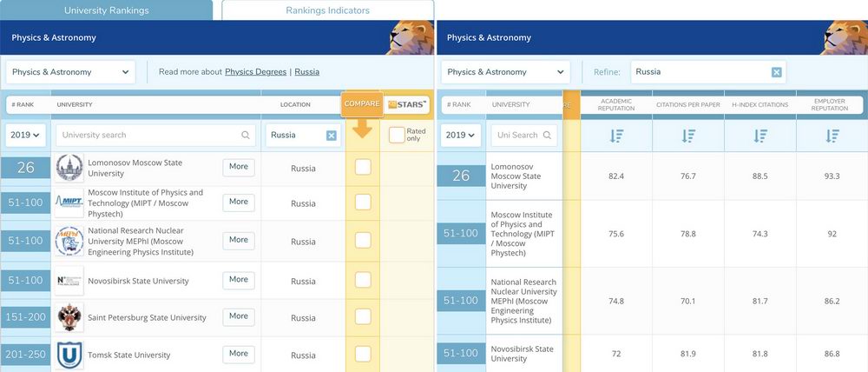868x372 pixels.
Task: Open Physics & Astronomy subject dropdown in right panel
Action: (x=505, y=72)
